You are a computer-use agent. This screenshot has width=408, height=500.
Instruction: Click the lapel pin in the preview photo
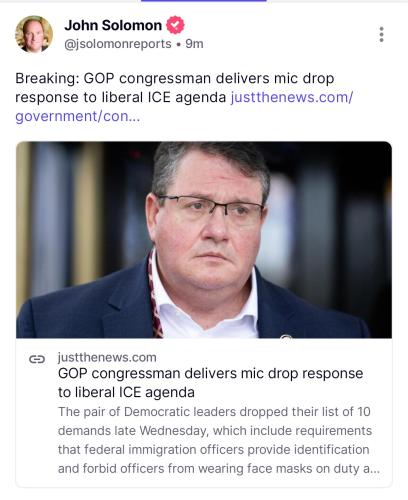point(286,336)
